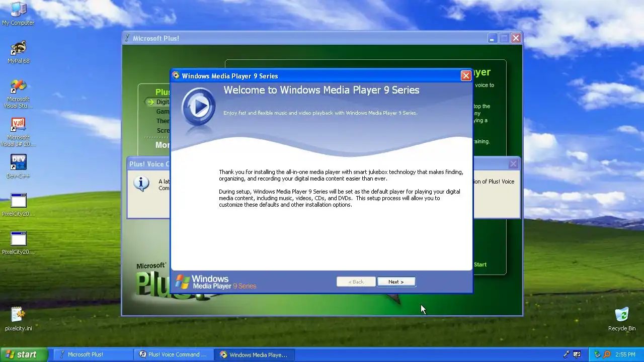Select the Recycle Bin icon

click(622, 319)
